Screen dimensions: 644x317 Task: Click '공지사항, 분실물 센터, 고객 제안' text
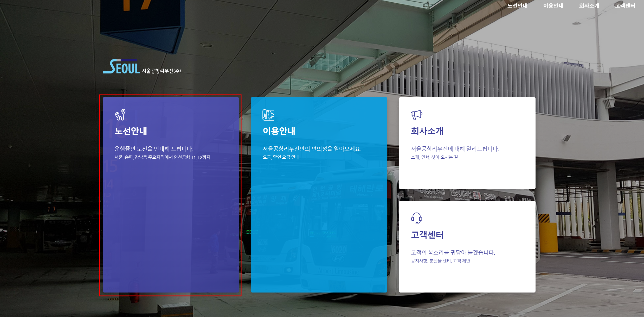point(440,261)
